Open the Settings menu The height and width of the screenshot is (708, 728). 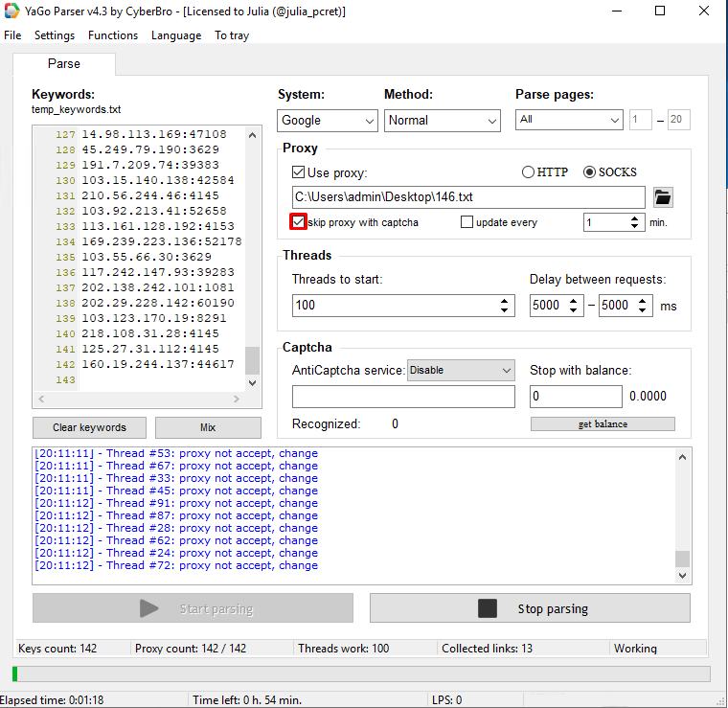(55, 35)
